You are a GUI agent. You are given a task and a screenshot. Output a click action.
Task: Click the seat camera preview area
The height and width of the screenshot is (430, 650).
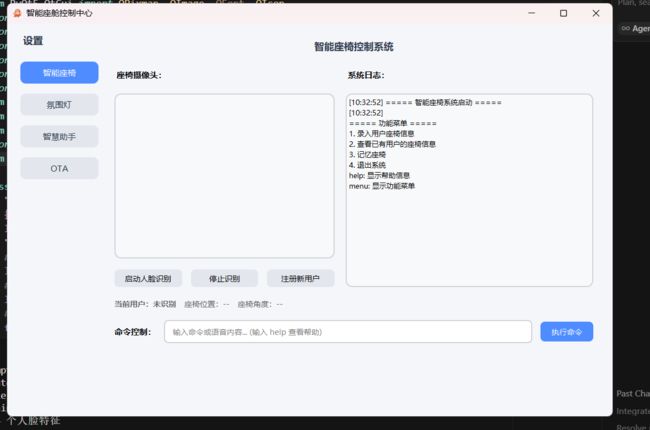click(x=224, y=176)
